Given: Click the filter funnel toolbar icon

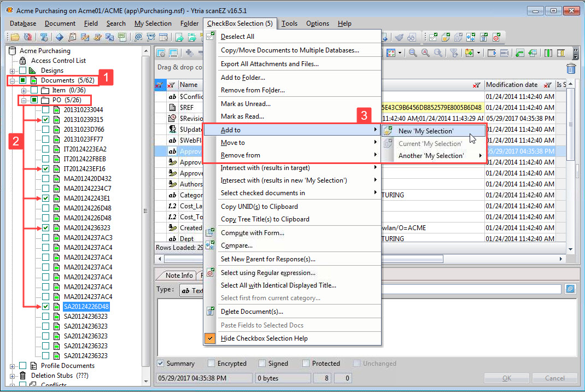Looking at the screenshot, I should point(453,52).
